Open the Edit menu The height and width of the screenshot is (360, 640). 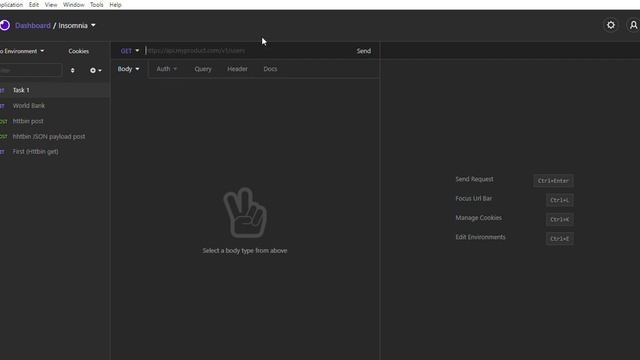coord(34,4)
